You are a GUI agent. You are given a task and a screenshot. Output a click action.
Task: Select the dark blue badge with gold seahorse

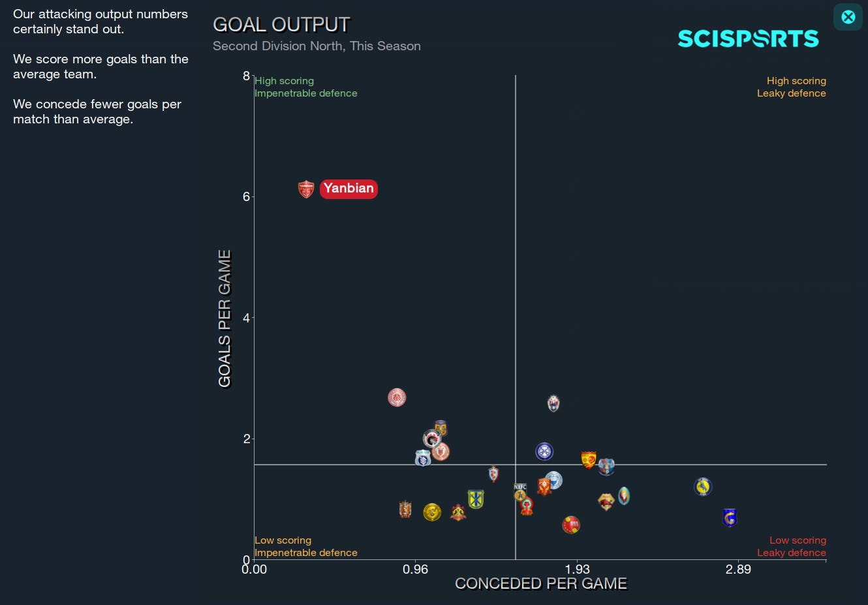(730, 518)
